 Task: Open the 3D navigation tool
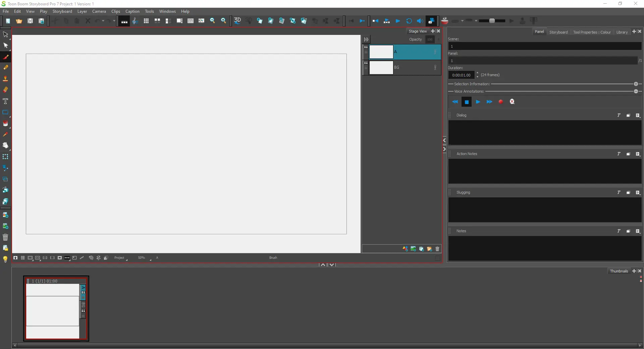click(x=237, y=21)
